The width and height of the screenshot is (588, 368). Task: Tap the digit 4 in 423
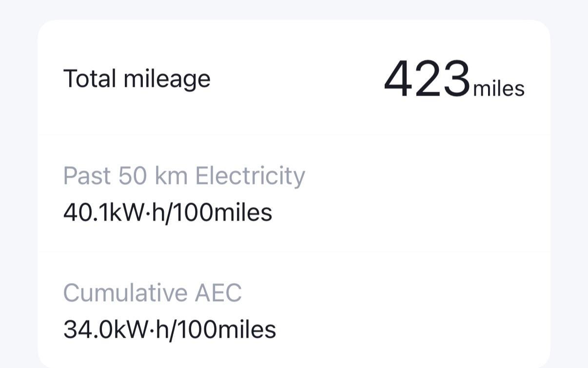coord(400,79)
